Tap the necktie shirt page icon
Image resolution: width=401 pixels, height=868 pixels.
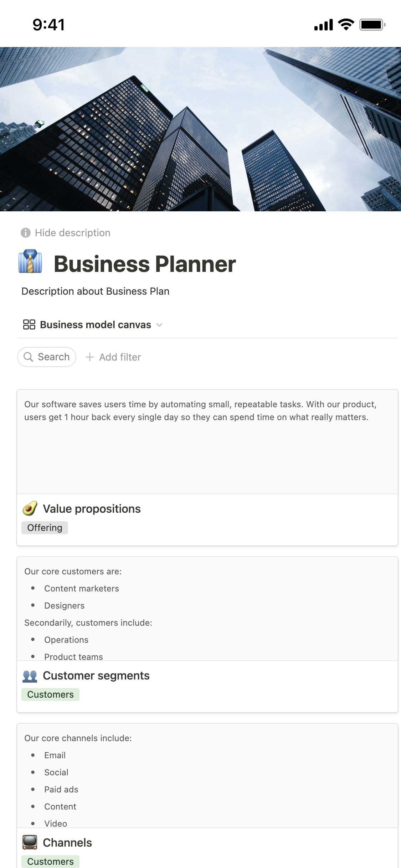30,262
